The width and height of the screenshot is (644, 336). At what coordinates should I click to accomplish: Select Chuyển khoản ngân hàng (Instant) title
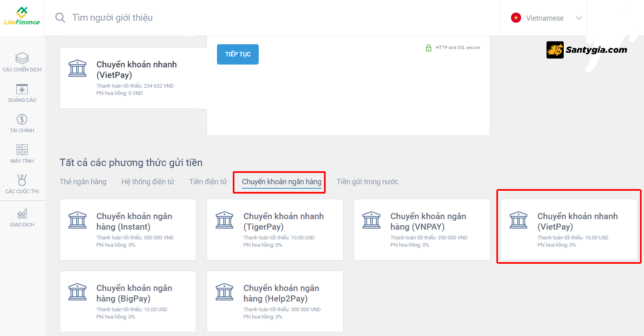coord(134,222)
